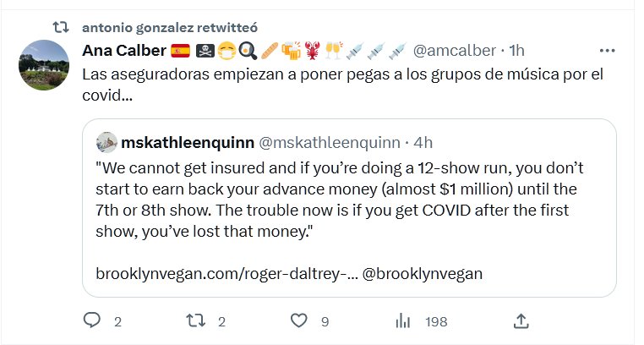Click the 1h timestamp of the tweet
Screen dimensions: 644x345
click(x=518, y=51)
